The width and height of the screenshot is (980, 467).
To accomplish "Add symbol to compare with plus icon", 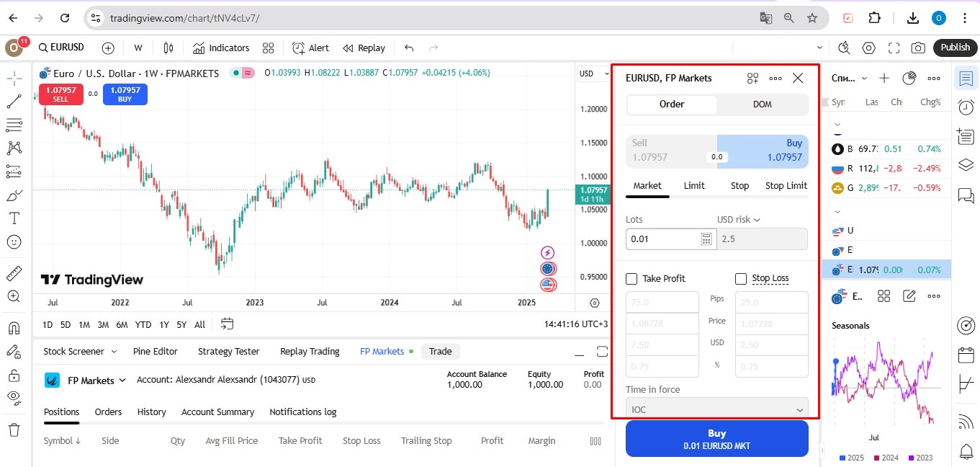I will pos(108,48).
